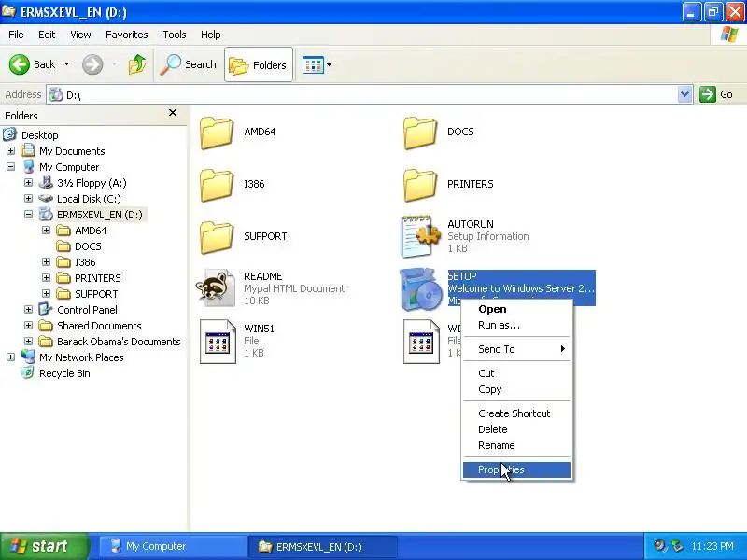Expand the Control Panel tree node
The height and width of the screenshot is (560, 747).
pyautogui.click(x=28, y=310)
